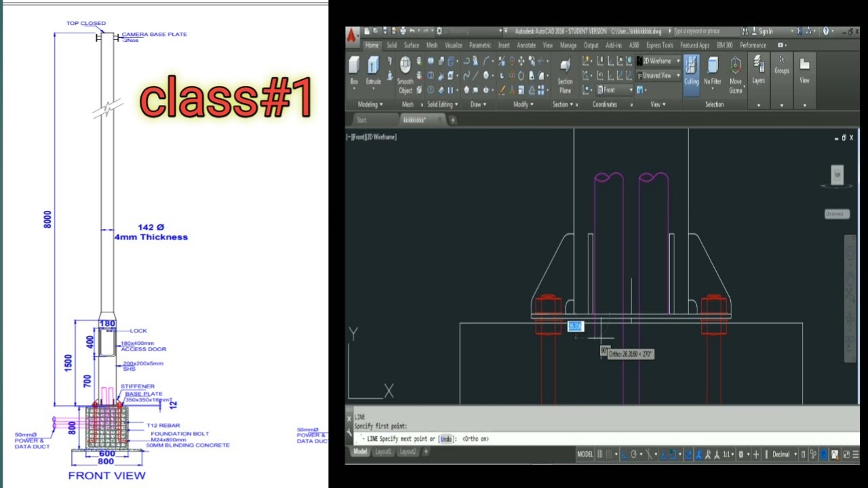Toggle Ortho mode in status bar
Screen dimensions: 868x488
(x=625, y=454)
